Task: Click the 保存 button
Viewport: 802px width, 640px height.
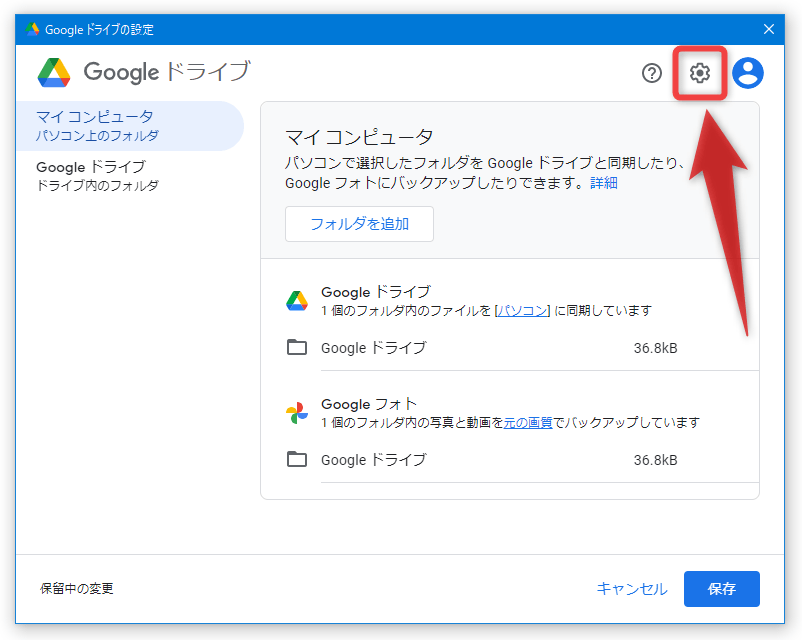Action: pyautogui.click(x=722, y=589)
